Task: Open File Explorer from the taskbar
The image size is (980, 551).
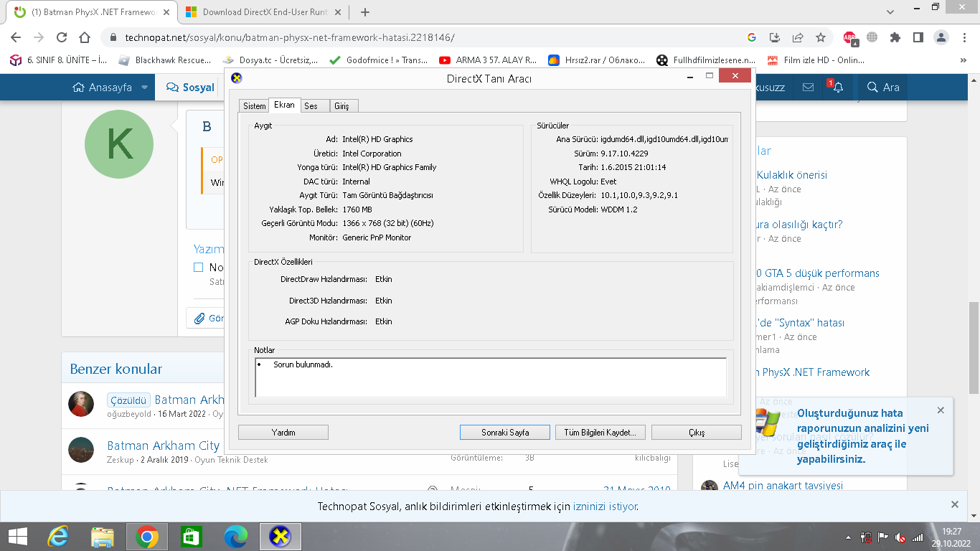Action: pyautogui.click(x=103, y=536)
